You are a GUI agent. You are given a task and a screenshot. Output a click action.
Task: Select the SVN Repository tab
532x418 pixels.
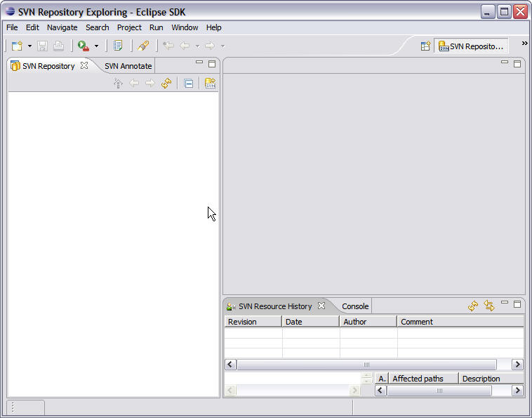coord(48,66)
